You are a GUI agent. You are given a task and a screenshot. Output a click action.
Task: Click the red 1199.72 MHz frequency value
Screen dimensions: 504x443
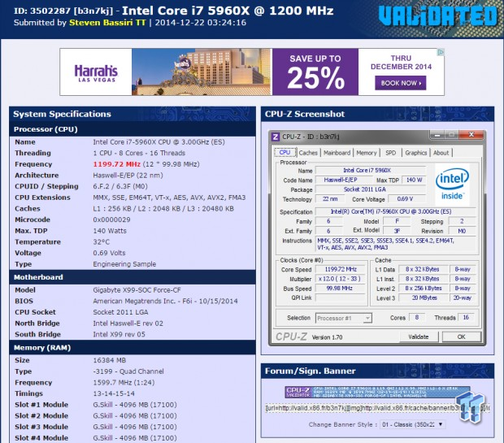pyautogui.click(x=117, y=164)
